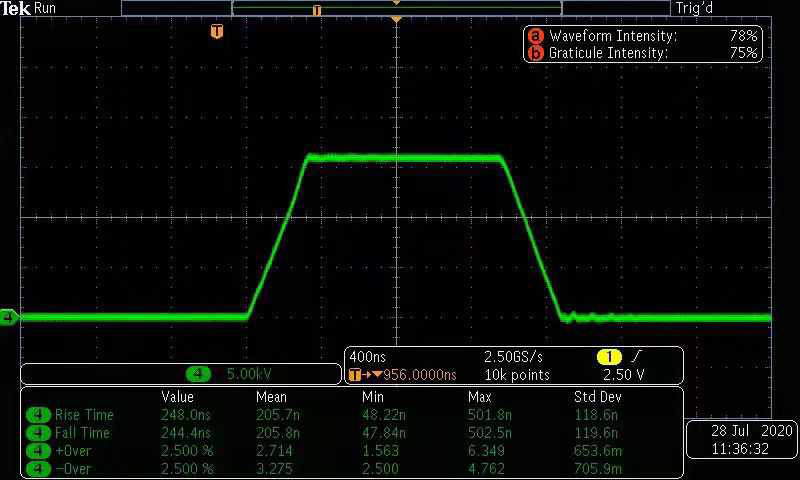Click the 5.00kV vertical scale readout

[x=249, y=374]
